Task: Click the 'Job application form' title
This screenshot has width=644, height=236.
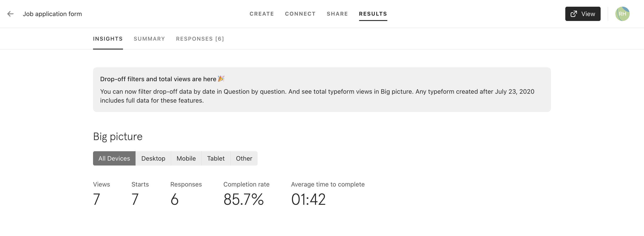Action: click(x=52, y=14)
